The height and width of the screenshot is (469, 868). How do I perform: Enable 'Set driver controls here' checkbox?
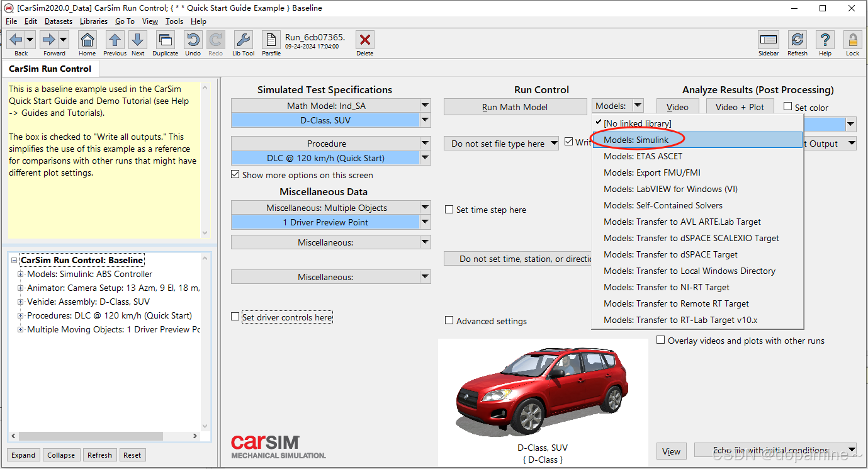pos(235,317)
